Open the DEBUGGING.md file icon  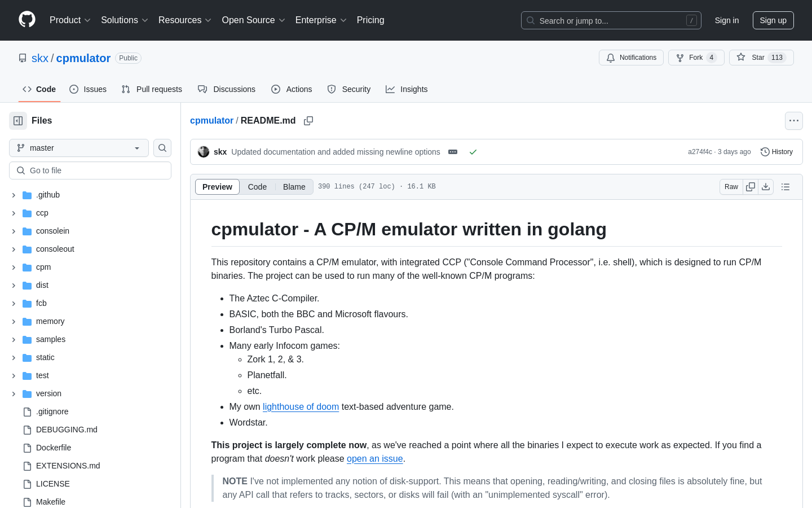(27, 430)
